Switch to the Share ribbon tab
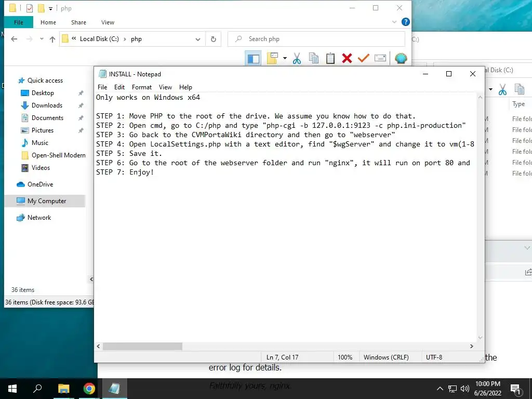Viewport: 532px width, 399px height. [78, 22]
